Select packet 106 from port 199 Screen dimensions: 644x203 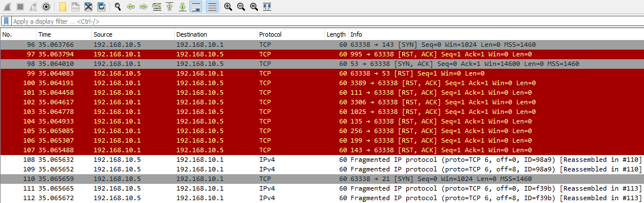tap(322, 140)
